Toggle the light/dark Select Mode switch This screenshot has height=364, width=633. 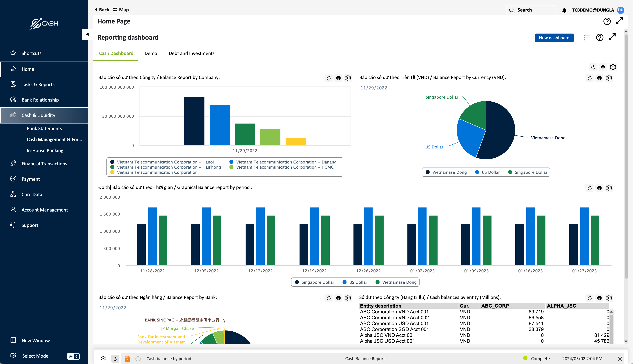[x=73, y=356]
